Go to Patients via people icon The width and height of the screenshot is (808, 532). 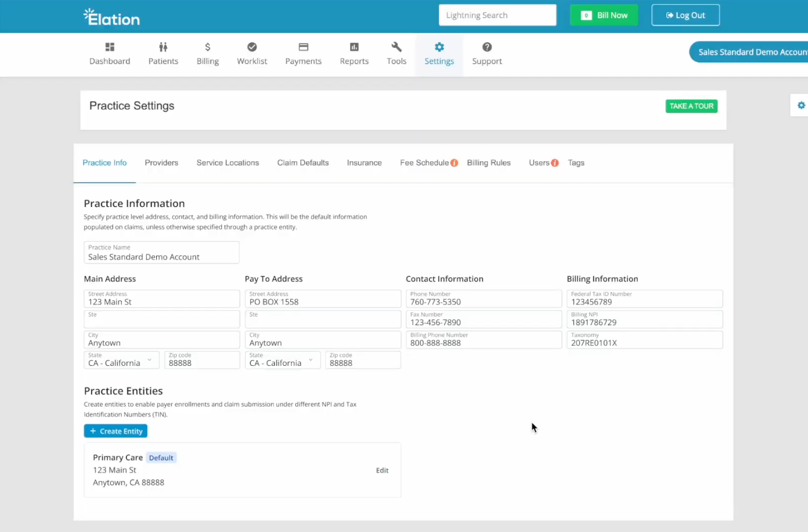coord(163,47)
